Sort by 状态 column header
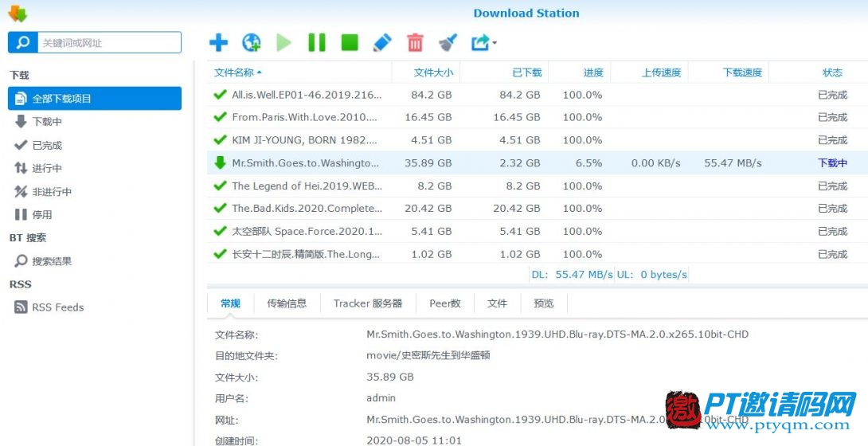Viewport: 868px width, 446px height. tap(818, 72)
